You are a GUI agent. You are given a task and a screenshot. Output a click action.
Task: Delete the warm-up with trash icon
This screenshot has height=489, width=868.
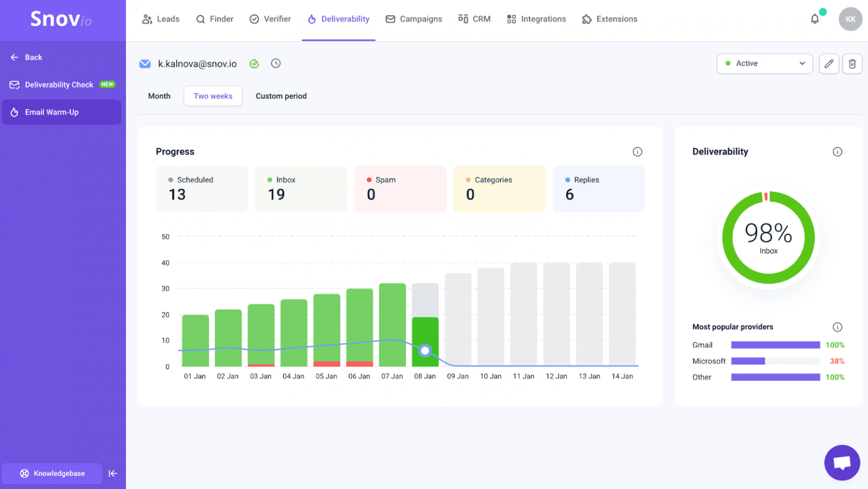click(x=852, y=64)
